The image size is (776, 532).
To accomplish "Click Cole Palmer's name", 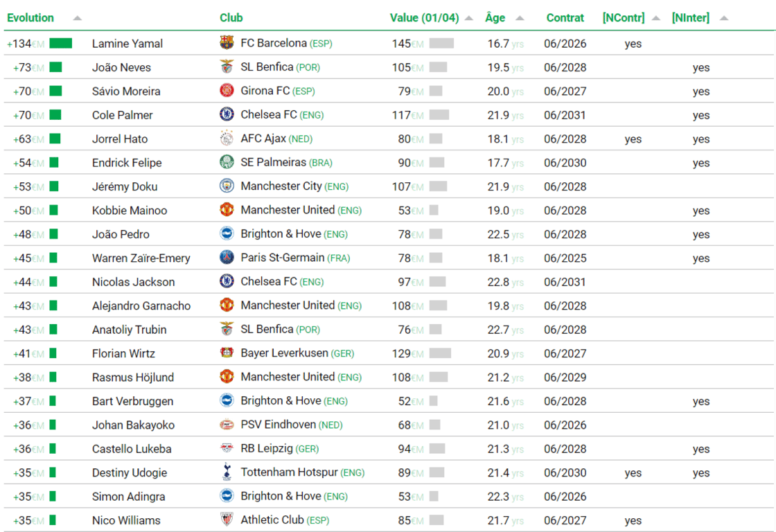I will pos(123,115).
